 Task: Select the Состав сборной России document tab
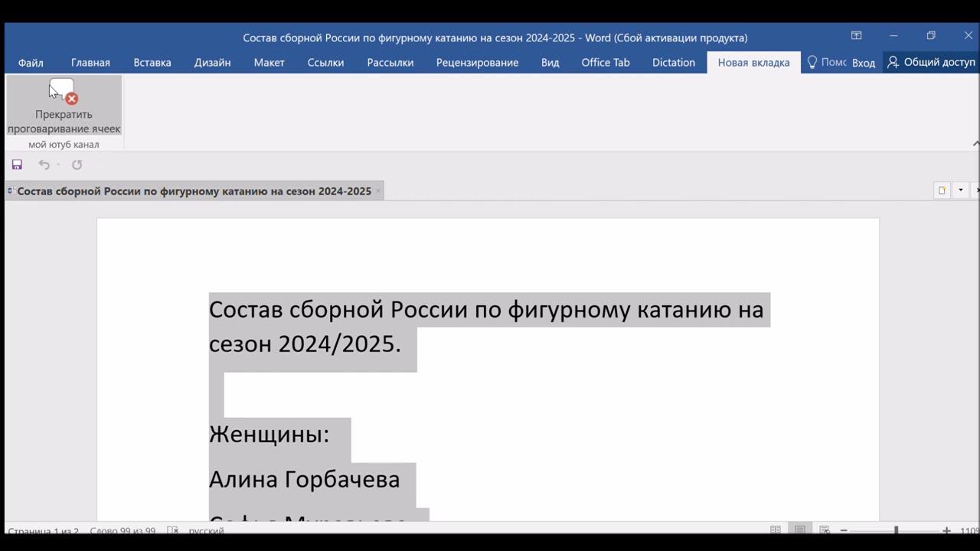coord(194,191)
